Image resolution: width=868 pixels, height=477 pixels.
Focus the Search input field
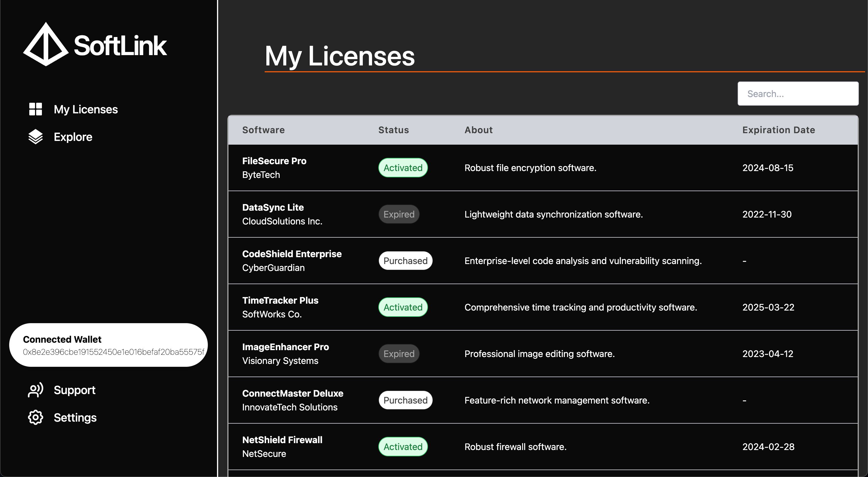point(798,94)
